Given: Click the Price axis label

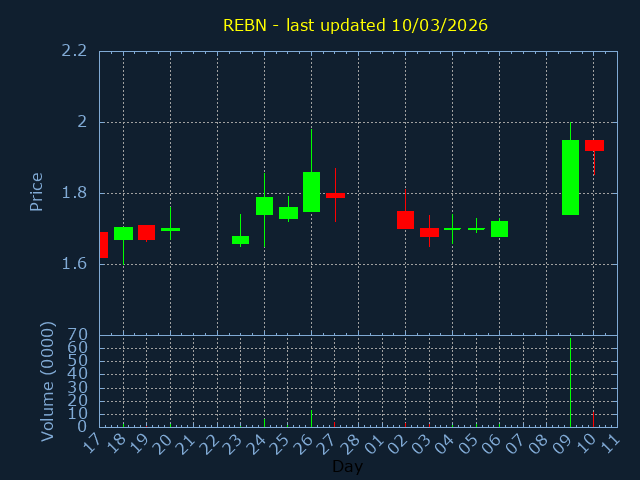Looking at the screenshot, I should [37, 191].
